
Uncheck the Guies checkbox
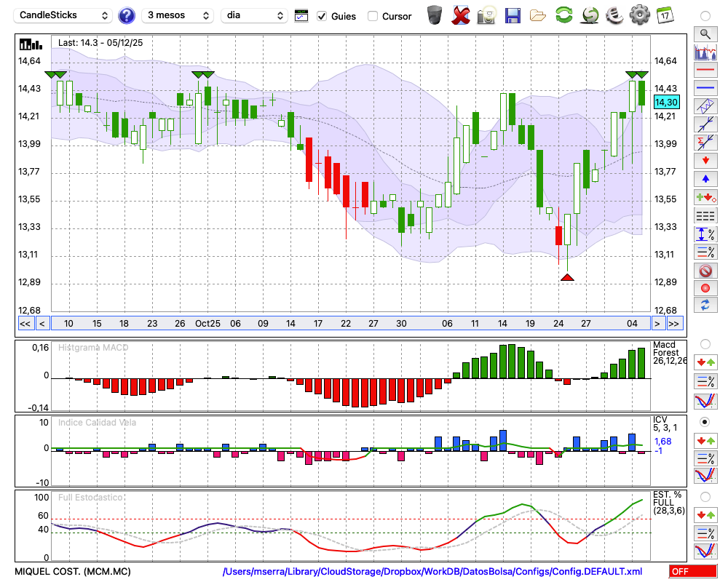pos(322,16)
